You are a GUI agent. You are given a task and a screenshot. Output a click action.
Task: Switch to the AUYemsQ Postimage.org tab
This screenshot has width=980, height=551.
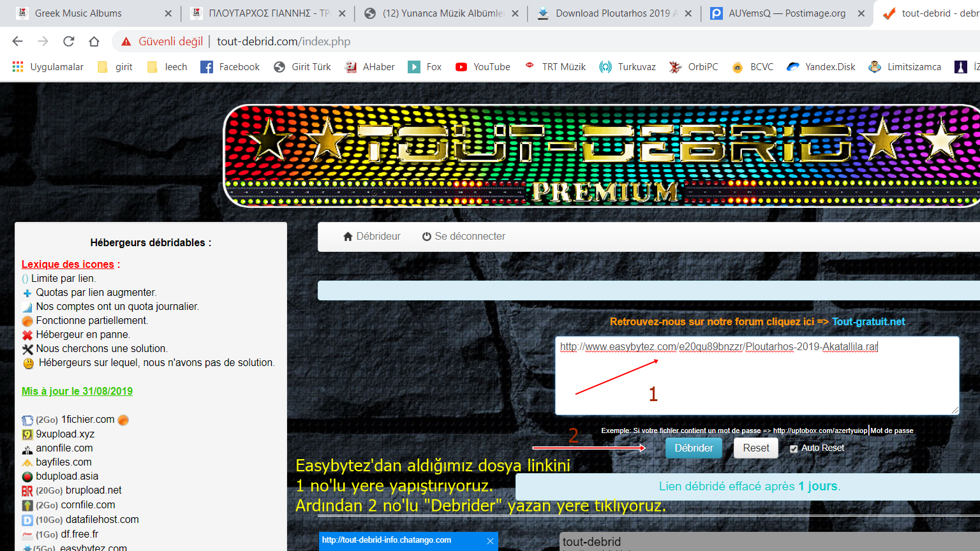[x=787, y=13]
